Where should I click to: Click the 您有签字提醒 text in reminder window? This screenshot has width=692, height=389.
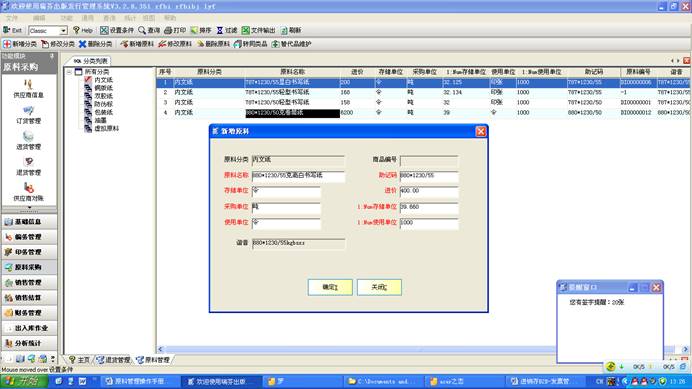point(597,302)
